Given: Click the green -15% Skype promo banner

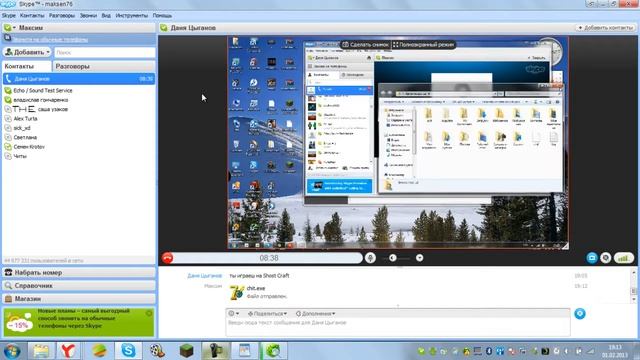Looking at the screenshot, I should tap(79, 322).
